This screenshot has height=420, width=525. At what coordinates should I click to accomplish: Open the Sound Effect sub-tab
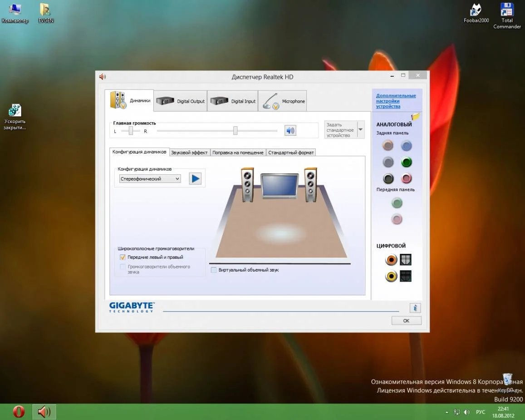click(x=189, y=153)
